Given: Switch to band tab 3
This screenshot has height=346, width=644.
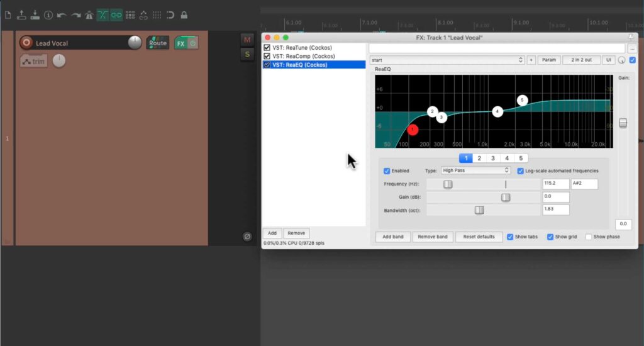Looking at the screenshot, I should tap(493, 158).
